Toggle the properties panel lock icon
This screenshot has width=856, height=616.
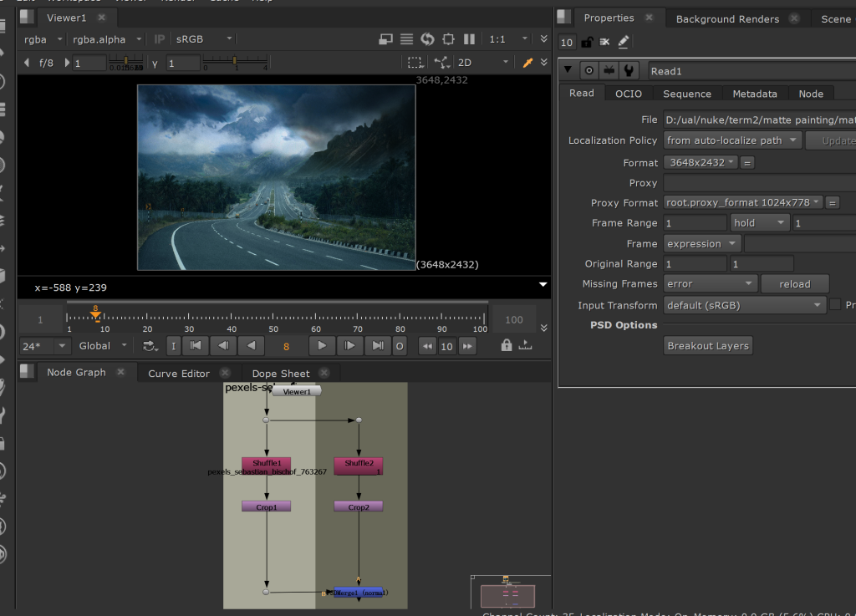(586, 42)
